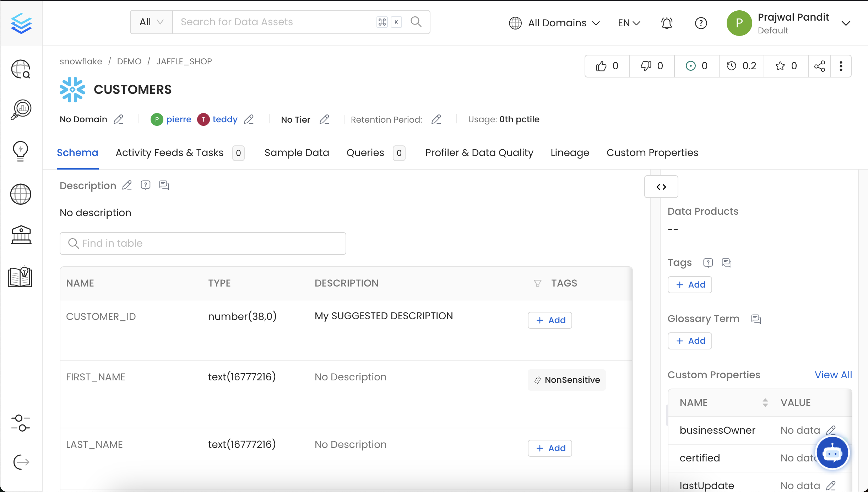Open the EN language selector
This screenshot has width=868, height=492.
coord(629,23)
